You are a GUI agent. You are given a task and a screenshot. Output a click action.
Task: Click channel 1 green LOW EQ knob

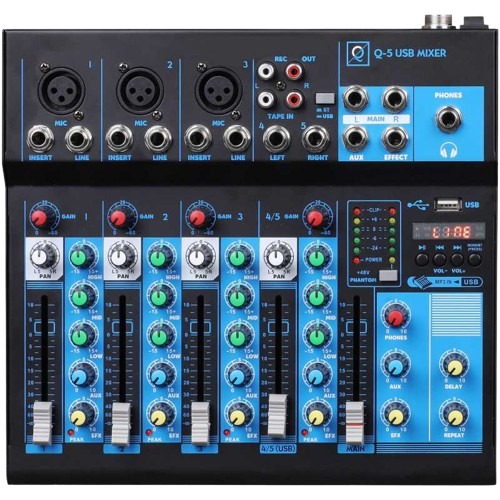81,336
